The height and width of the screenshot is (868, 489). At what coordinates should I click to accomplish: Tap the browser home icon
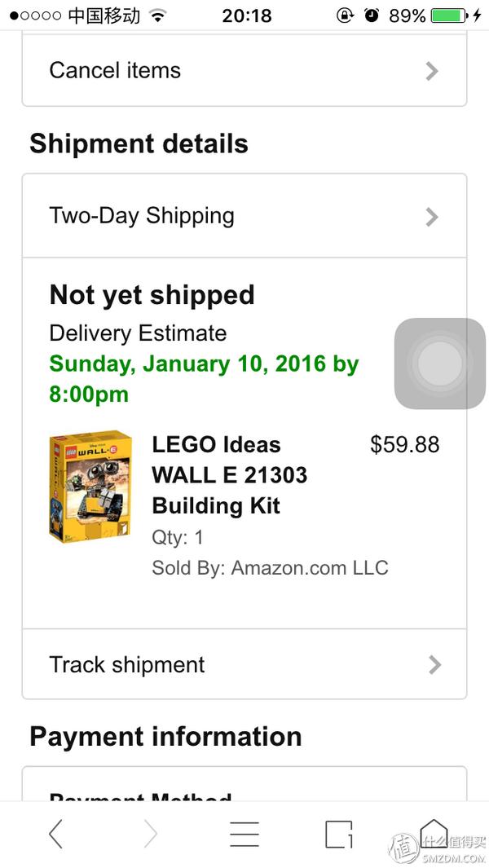click(x=434, y=833)
